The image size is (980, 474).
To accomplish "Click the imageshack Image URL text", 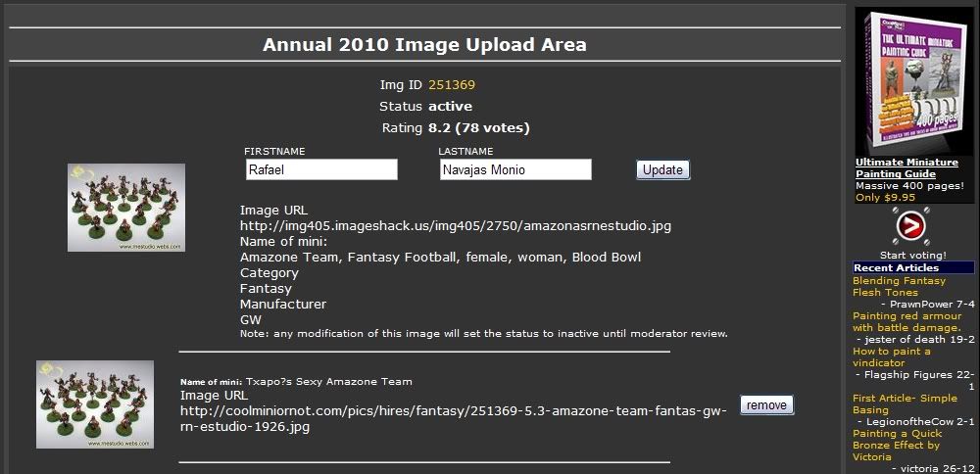I will [456, 226].
